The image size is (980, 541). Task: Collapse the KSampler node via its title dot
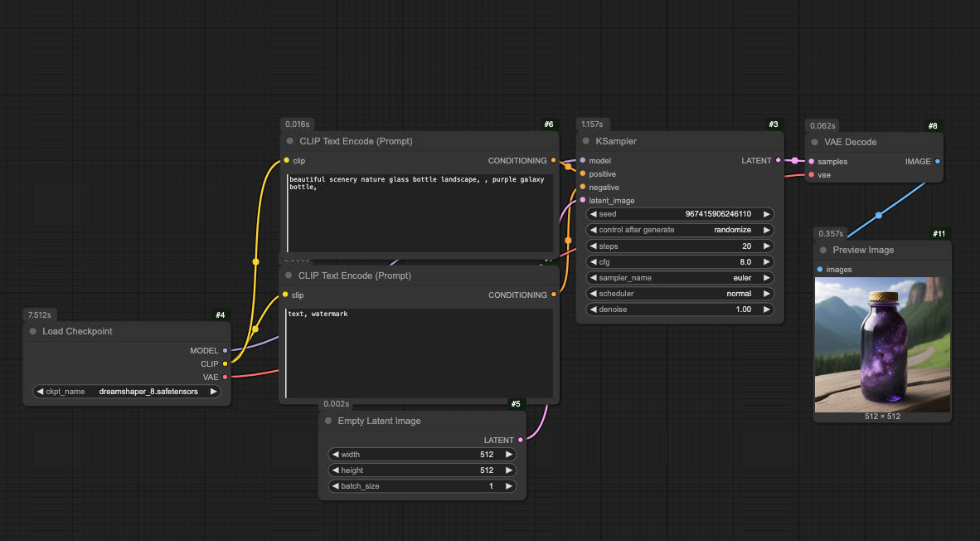[585, 141]
